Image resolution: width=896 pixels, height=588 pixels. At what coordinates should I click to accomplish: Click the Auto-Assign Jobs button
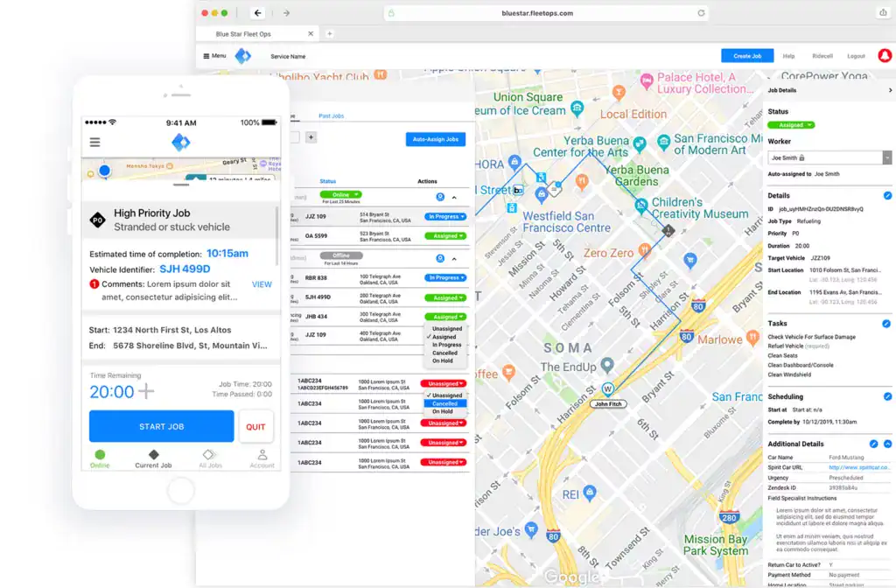(x=436, y=139)
